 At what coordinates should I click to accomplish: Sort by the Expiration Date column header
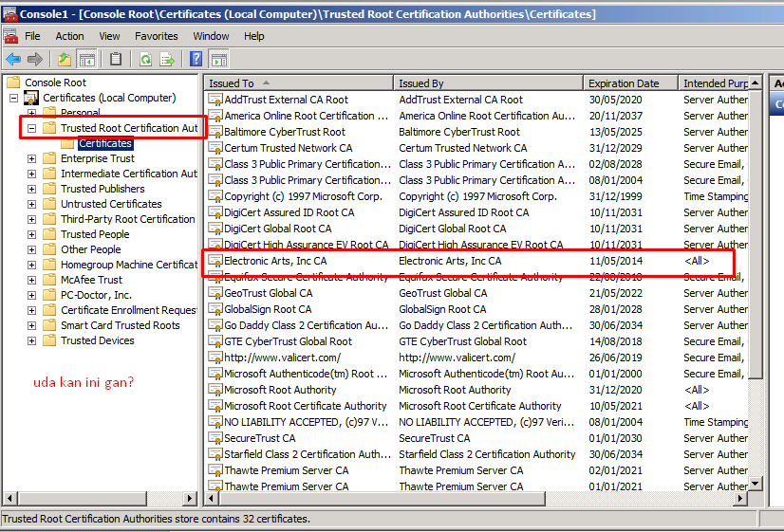click(x=630, y=83)
